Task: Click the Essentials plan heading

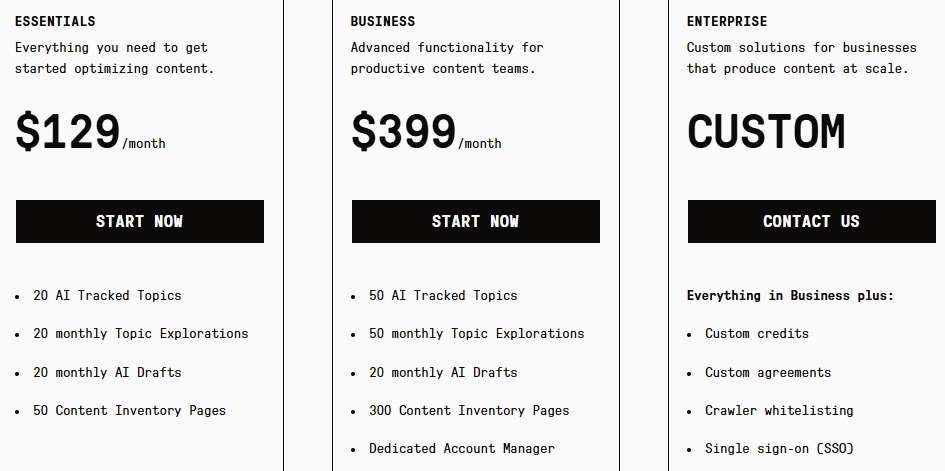Action: [55, 21]
